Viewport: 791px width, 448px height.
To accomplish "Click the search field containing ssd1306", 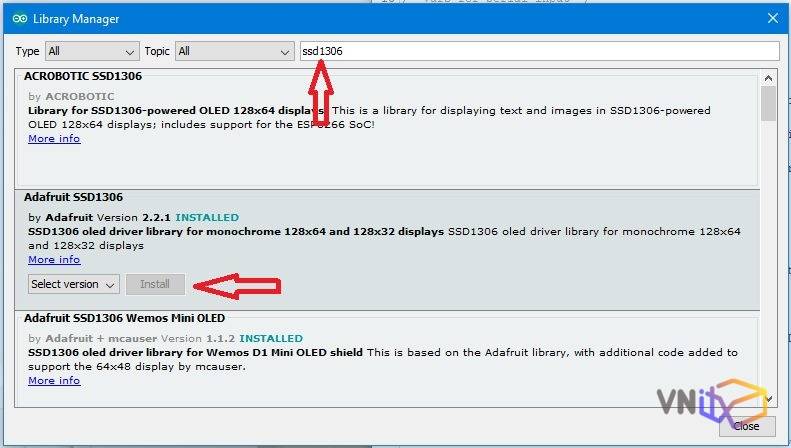I will pos(538,51).
